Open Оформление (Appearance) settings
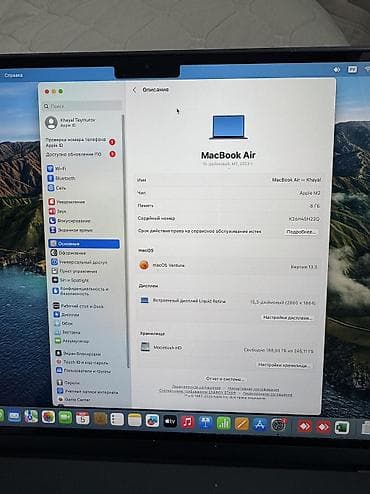 click(x=68, y=253)
